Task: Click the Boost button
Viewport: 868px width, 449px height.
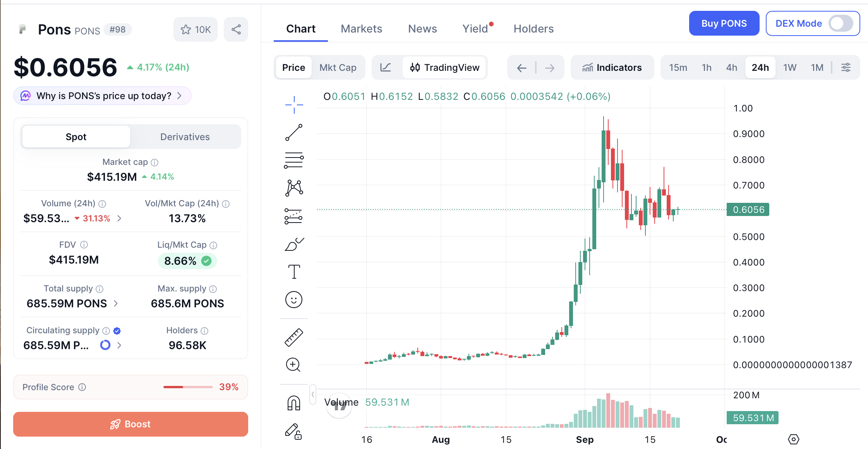Action: click(130, 424)
